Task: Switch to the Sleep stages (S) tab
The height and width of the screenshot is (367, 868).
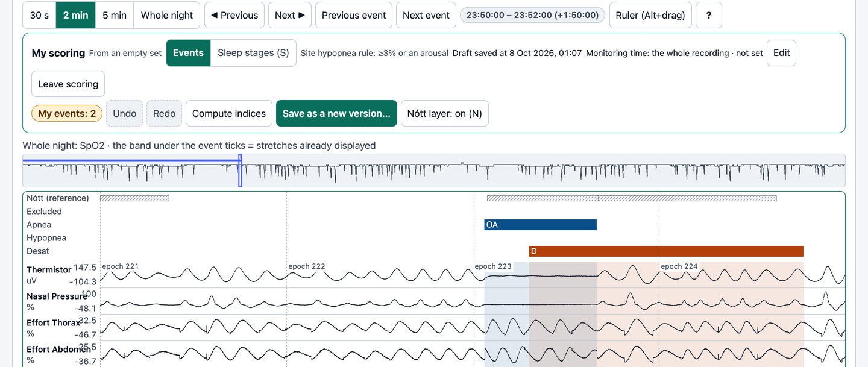Action: [254, 53]
